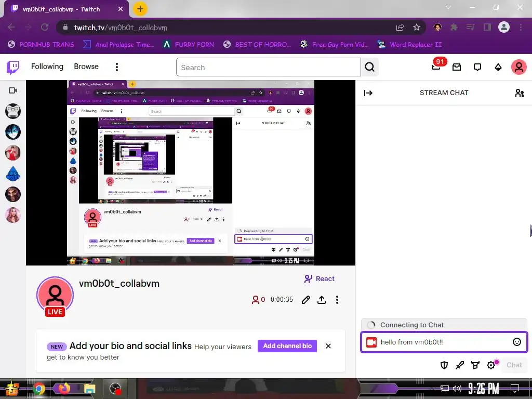532x399 pixels.
Task: Share this page from the address bar
Action: 400,28
